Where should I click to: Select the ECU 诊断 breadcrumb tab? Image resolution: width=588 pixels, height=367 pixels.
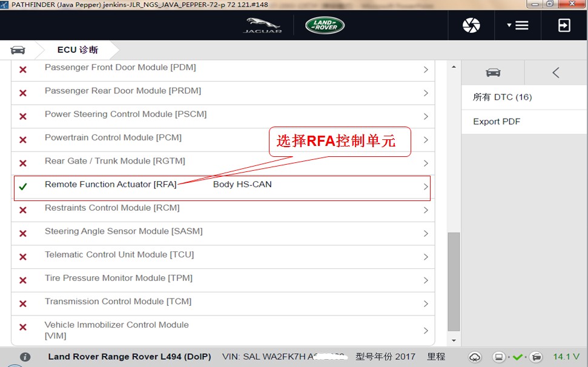coord(78,50)
